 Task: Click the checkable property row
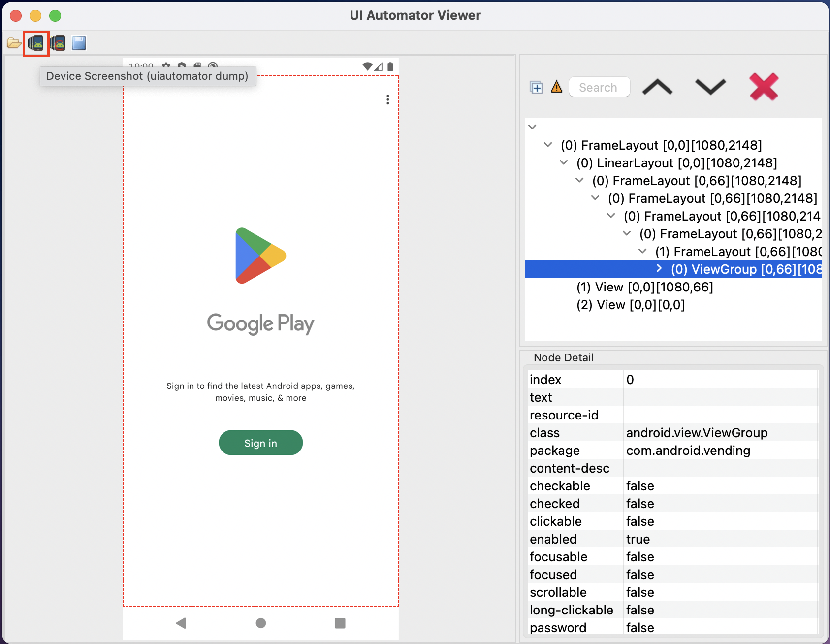pos(672,486)
